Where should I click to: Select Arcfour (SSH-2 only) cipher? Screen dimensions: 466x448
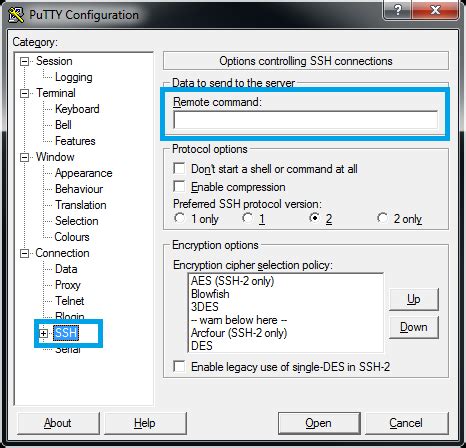(239, 333)
